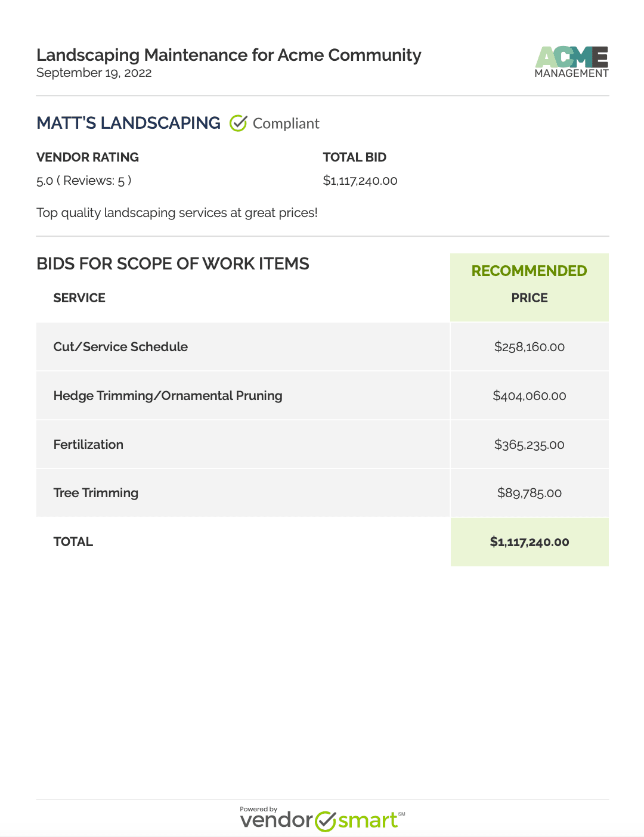
Task: Click the Recommended column header
Action: pos(530,271)
